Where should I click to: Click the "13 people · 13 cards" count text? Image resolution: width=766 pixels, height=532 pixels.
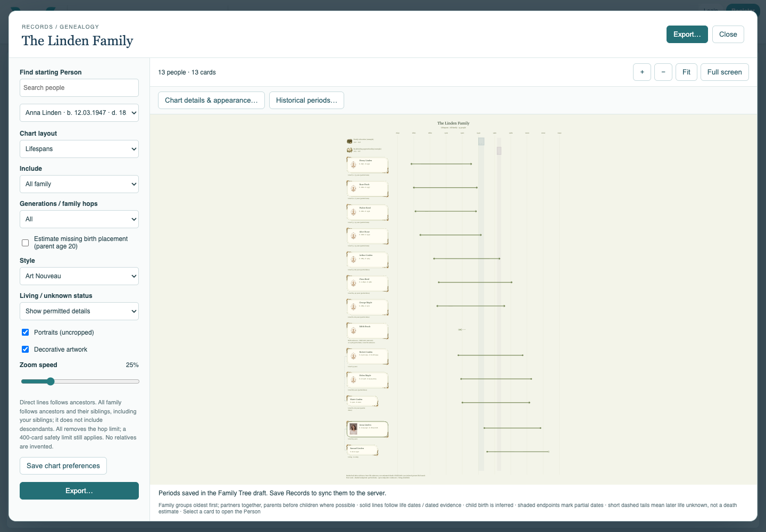pos(187,72)
